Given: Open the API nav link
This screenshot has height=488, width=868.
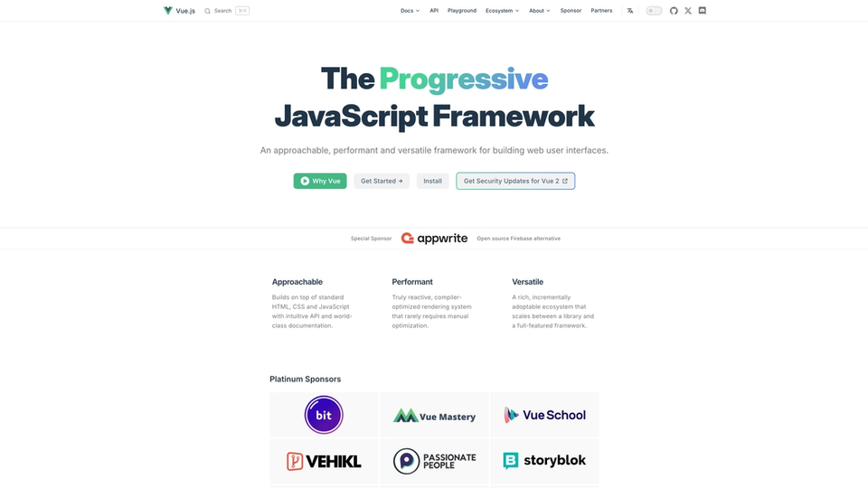Looking at the screenshot, I should coord(434,11).
